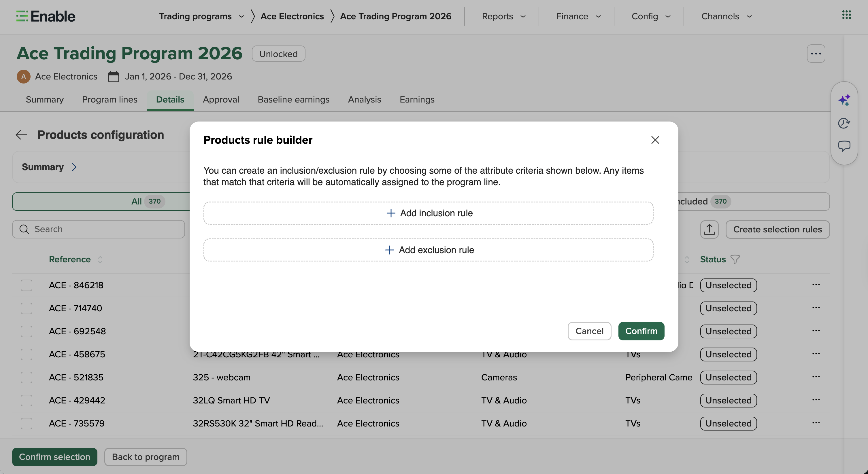868x474 pixels.
Task: Click Add exclusion rule
Action: click(428, 250)
